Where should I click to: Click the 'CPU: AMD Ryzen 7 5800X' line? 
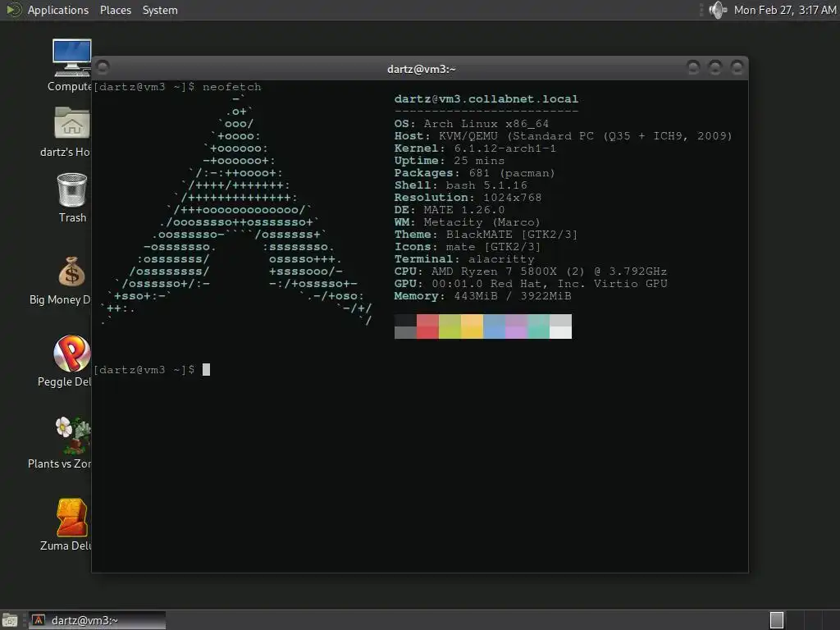[x=531, y=272]
